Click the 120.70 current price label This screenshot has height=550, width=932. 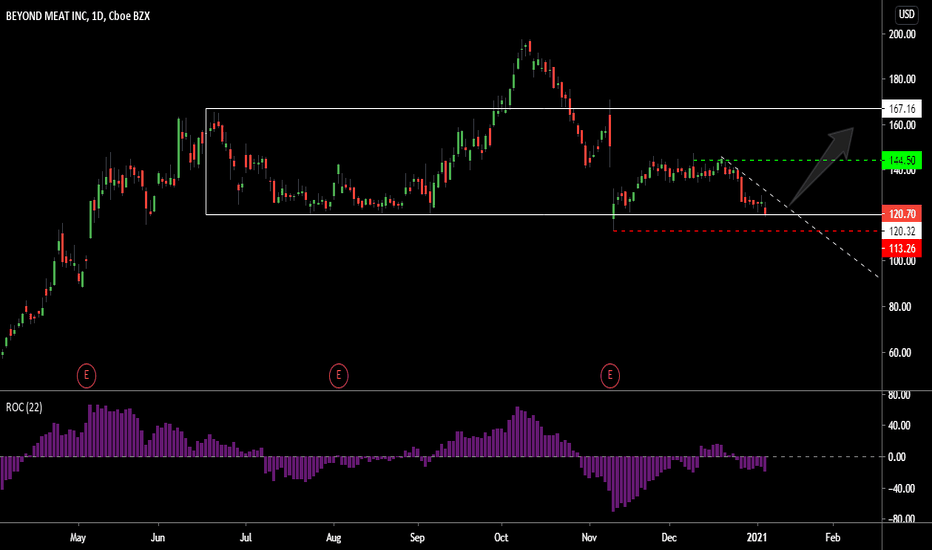tap(902, 213)
